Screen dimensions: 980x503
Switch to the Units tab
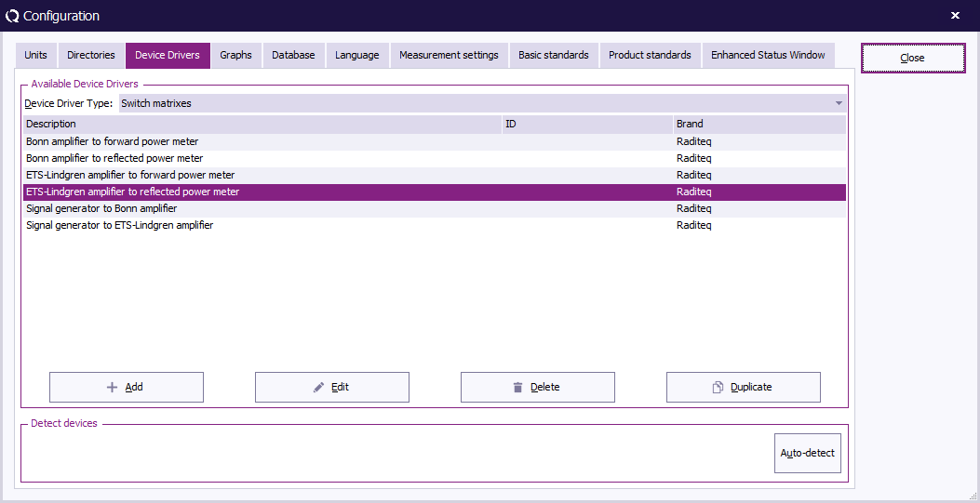tap(36, 56)
